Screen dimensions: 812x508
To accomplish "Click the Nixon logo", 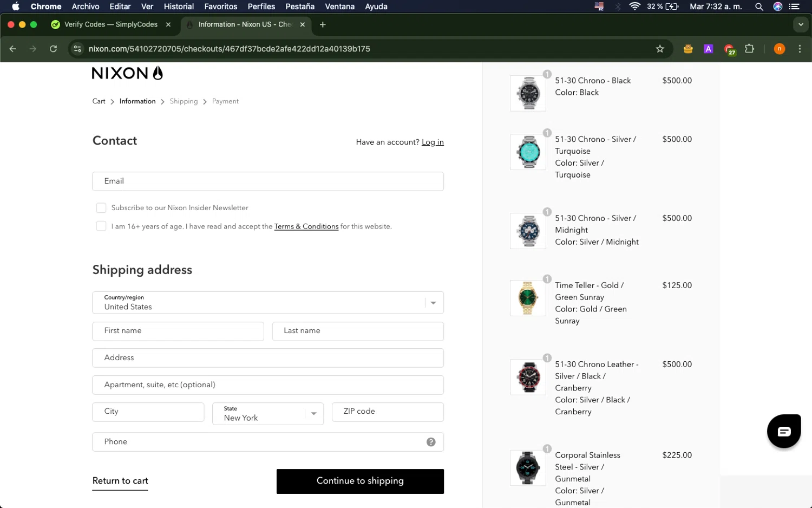I will point(127,73).
